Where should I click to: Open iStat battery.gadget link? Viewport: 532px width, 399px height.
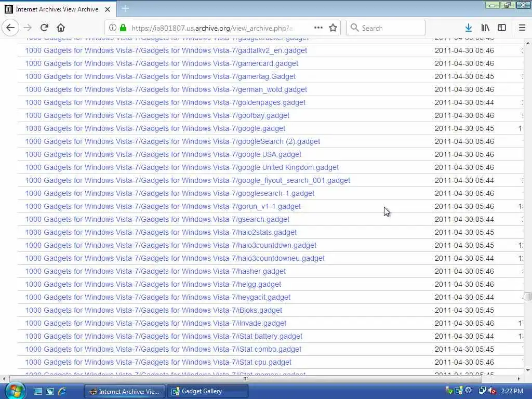164,336
